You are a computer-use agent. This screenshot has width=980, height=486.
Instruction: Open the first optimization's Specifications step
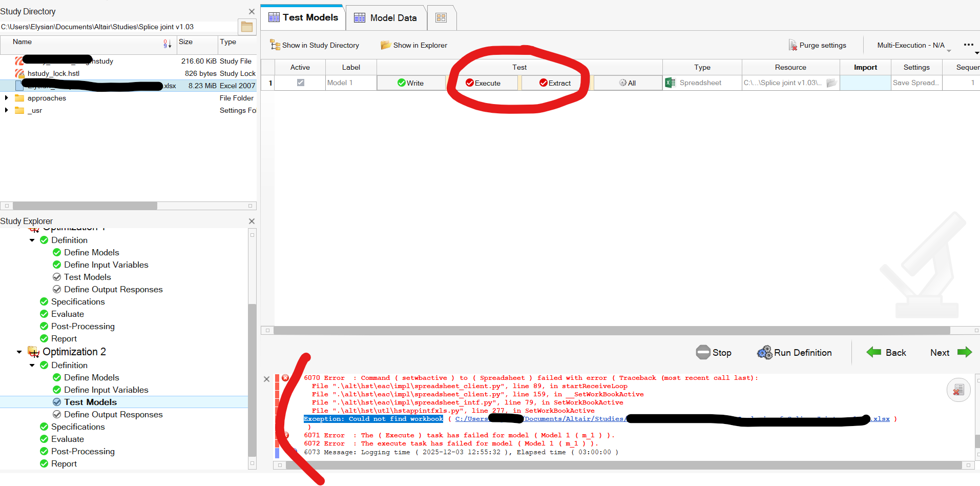click(78, 301)
